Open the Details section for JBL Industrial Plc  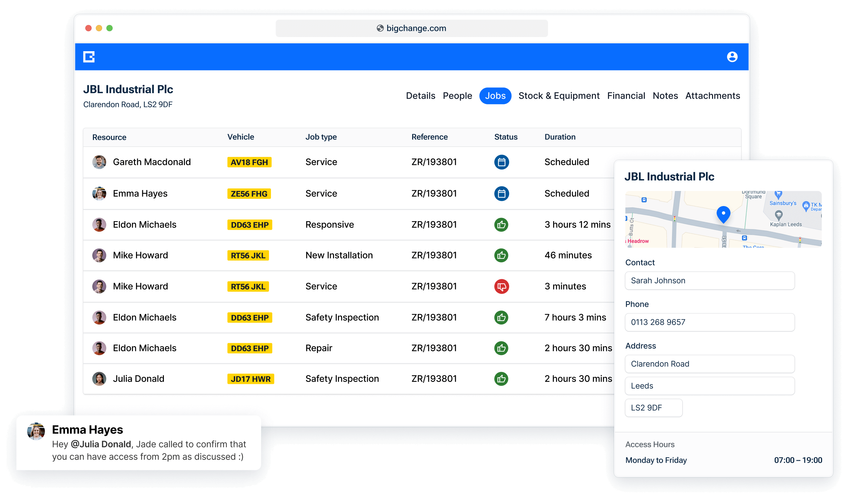420,95
